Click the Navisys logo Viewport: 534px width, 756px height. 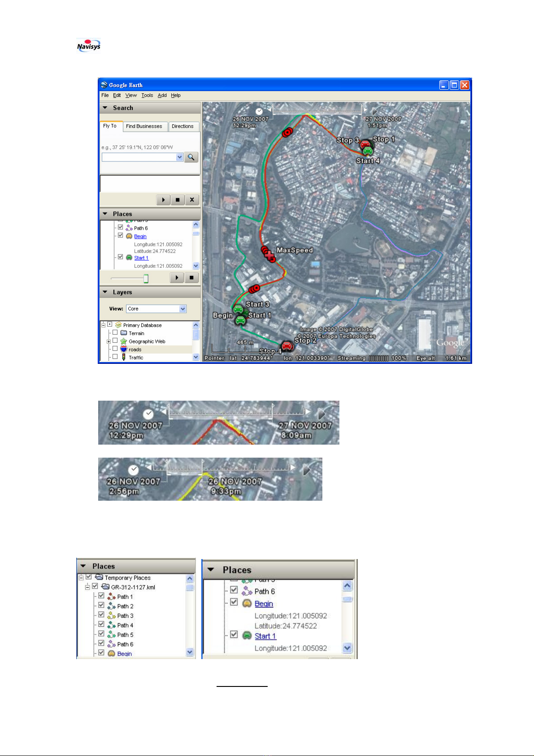click(x=88, y=46)
